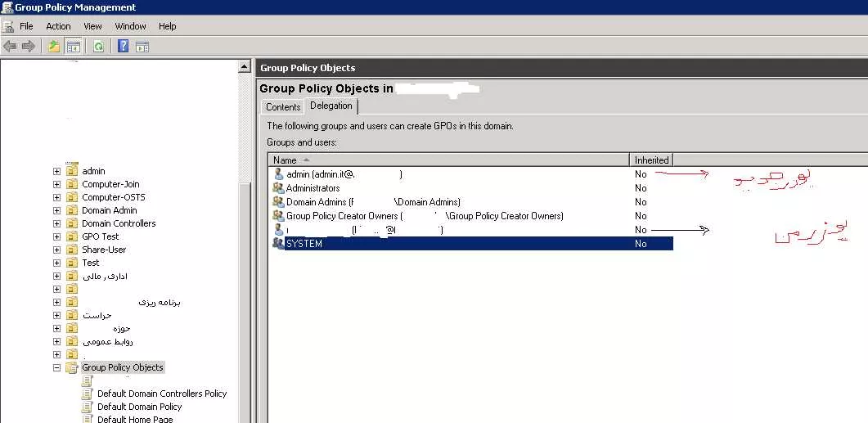Expand the GPO Test organizational unit
Image resolution: width=868 pixels, height=423 pixels.
point(56,236)
